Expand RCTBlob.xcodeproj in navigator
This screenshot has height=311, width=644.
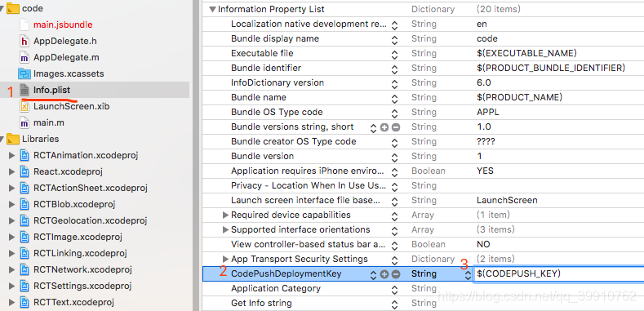pos(11,204)
